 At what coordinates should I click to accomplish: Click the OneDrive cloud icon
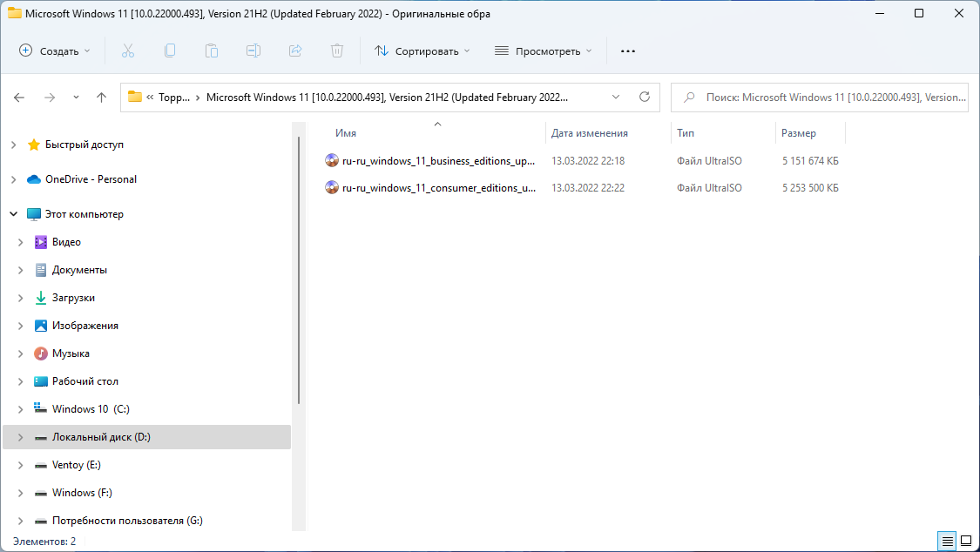point(34,179)
